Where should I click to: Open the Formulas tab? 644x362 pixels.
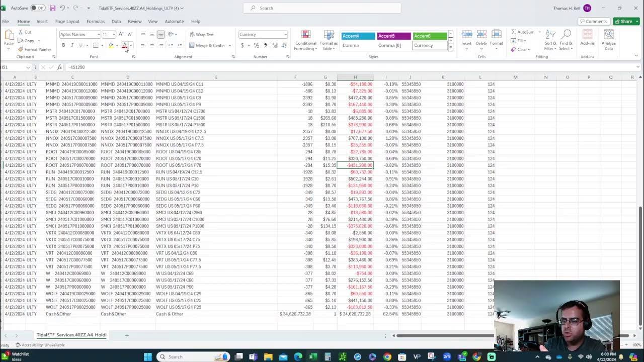(96, 22)
